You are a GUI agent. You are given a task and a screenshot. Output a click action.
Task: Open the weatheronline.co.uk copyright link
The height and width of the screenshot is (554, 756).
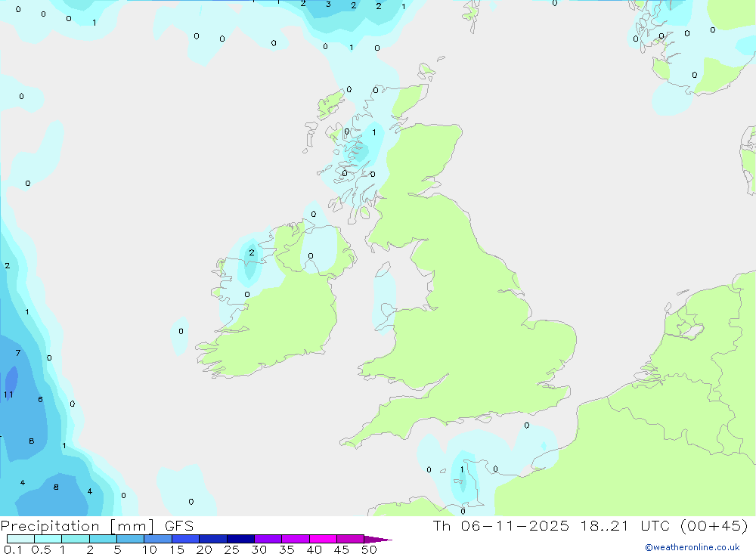click(x=692, y=547)
